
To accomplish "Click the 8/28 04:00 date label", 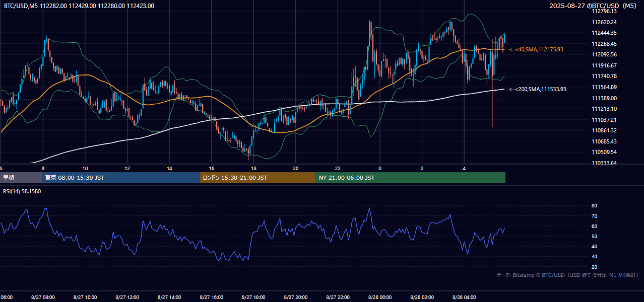I will coord(464,297).
